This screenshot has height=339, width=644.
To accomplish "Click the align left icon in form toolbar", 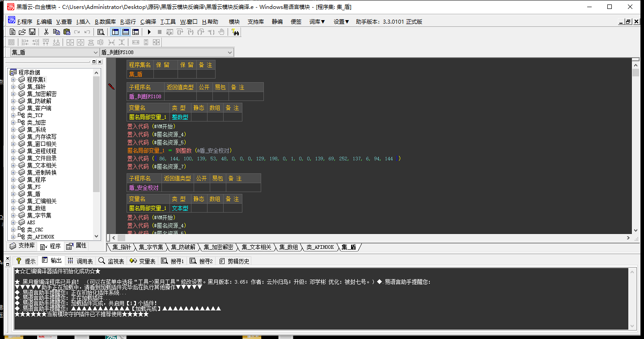I will click(x=25, y=42).
